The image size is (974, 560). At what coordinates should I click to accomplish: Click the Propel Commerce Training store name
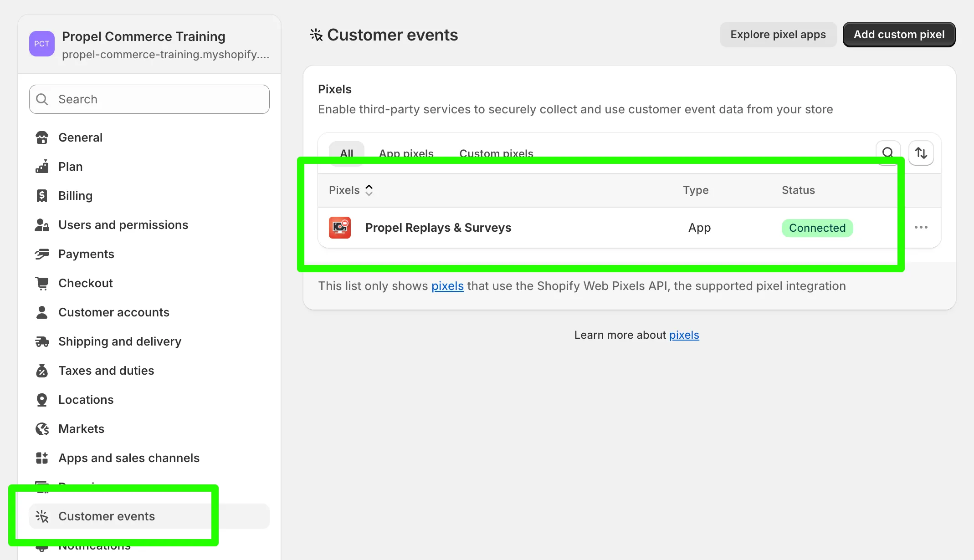144,36
